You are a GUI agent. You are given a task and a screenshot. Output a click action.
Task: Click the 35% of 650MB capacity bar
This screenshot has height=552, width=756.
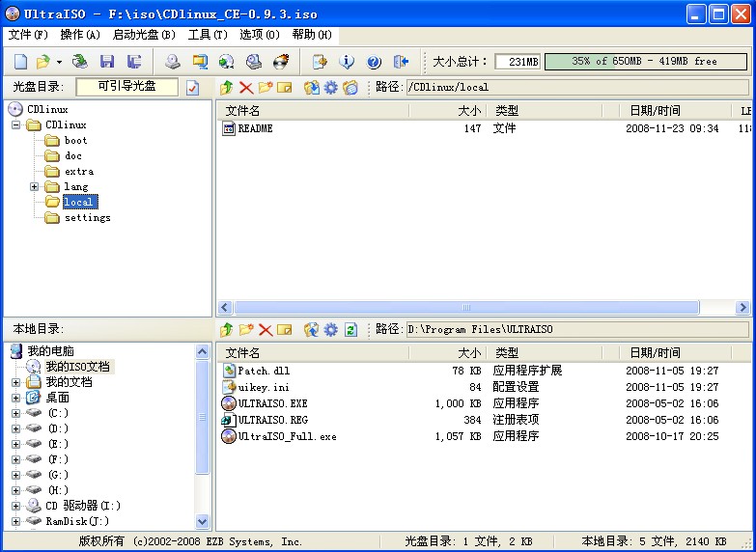point(646,62)
